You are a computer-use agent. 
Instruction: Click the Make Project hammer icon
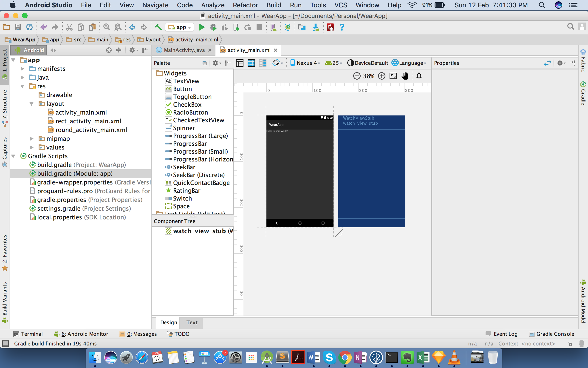158,27
